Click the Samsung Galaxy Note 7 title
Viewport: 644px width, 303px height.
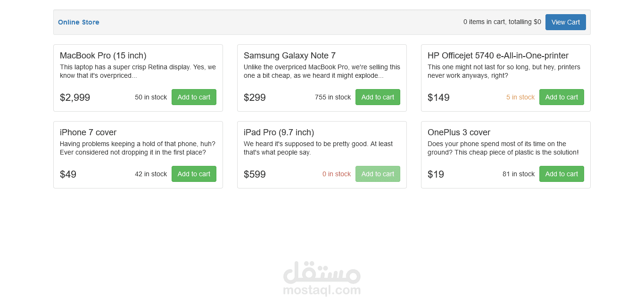(289, 56)
